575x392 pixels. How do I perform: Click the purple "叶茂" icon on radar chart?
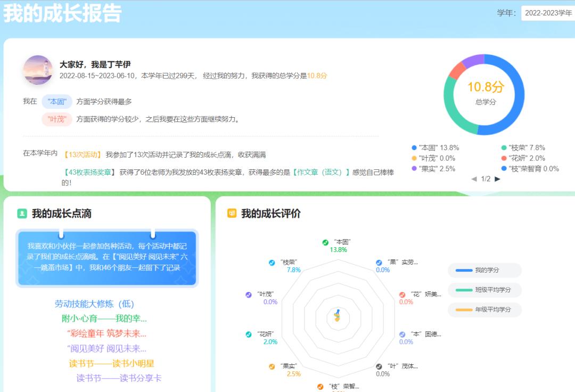(248, 295)
